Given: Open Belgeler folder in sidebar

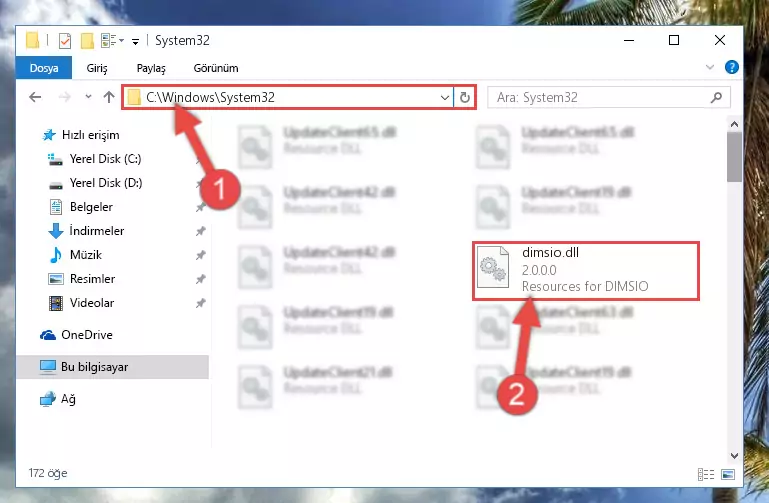Looking at the screenshot, I should pos(91,207).
